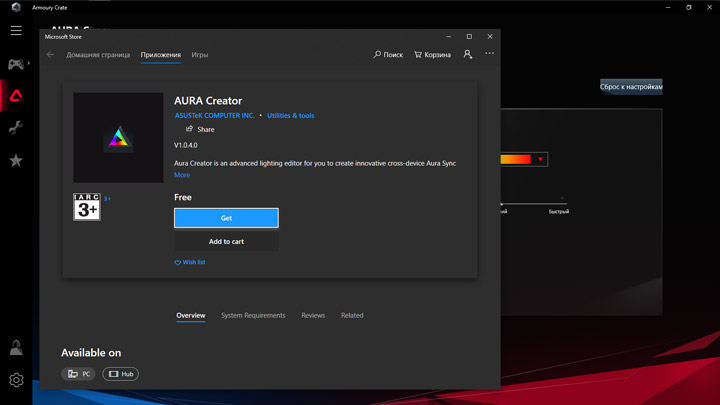Viewport: 720px width, 405px height.
Task: Open the System Requirements tab
Action: point(253,315)
